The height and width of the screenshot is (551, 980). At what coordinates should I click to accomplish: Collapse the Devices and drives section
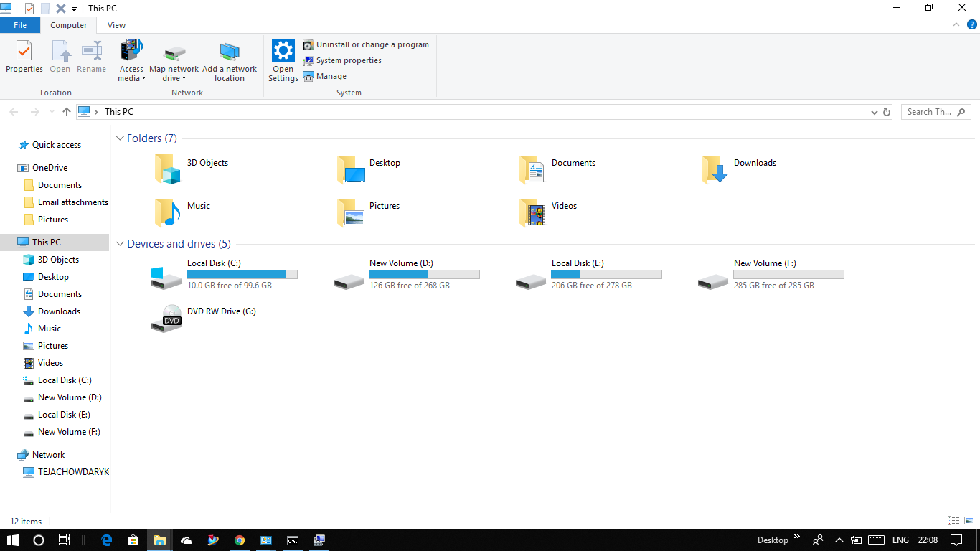click(120, 244)
